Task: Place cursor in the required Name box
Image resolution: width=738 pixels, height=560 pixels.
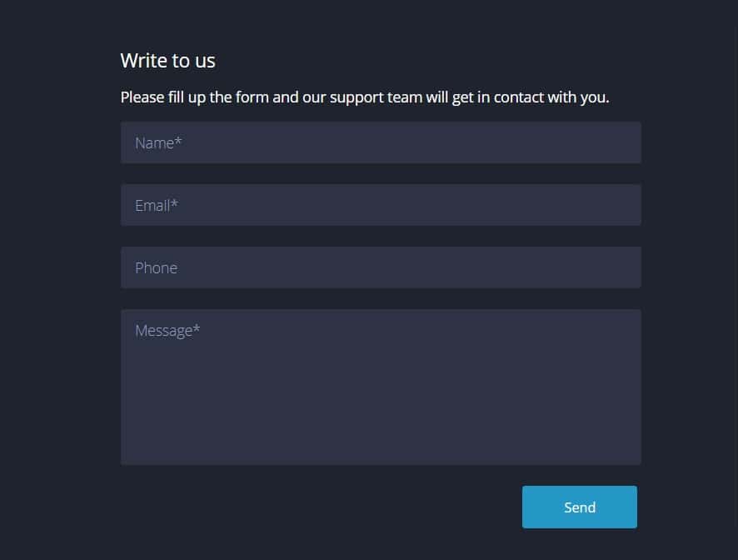Action: 381,142
